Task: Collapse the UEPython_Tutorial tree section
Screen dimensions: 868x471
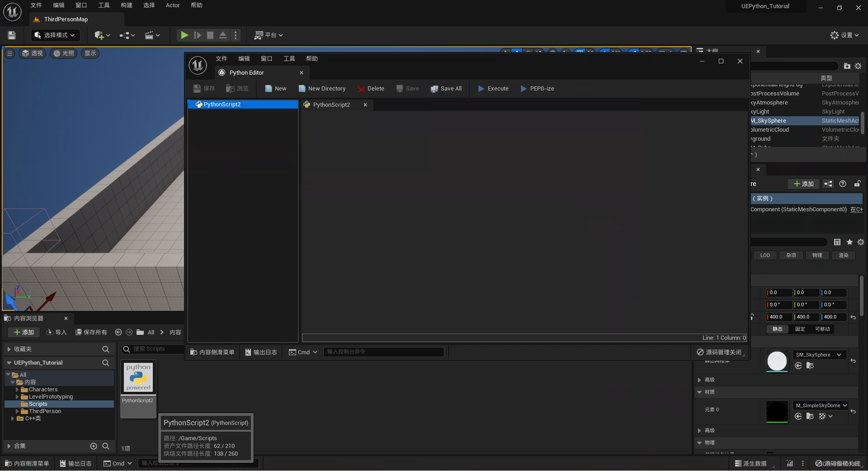Action: click(x=9, y=363)
